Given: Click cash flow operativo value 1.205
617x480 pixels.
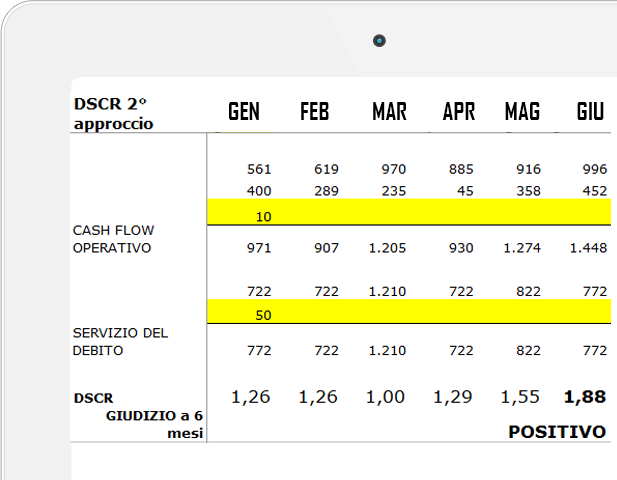Looking at the screenshot, I should pyautogui.click(x=387, y=248).
